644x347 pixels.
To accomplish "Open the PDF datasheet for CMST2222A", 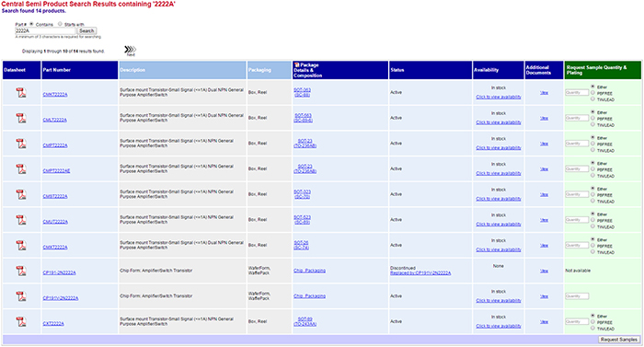I will (x=21, y=194).
